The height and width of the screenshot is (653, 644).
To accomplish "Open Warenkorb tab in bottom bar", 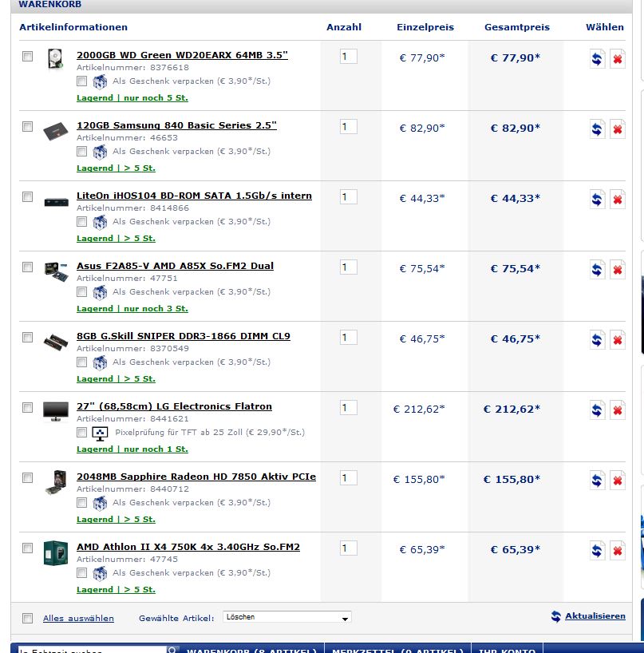I will [x=252, y=649].
